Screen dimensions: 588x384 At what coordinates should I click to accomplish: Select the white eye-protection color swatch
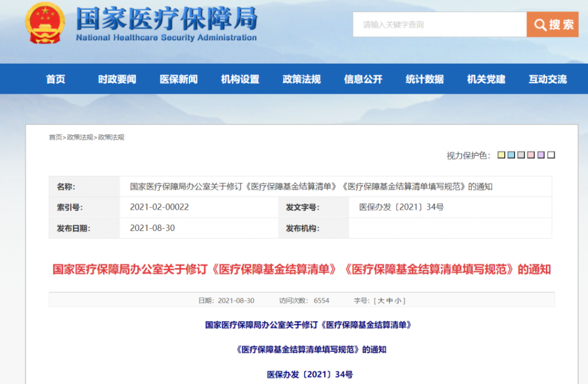pos(551,155)
